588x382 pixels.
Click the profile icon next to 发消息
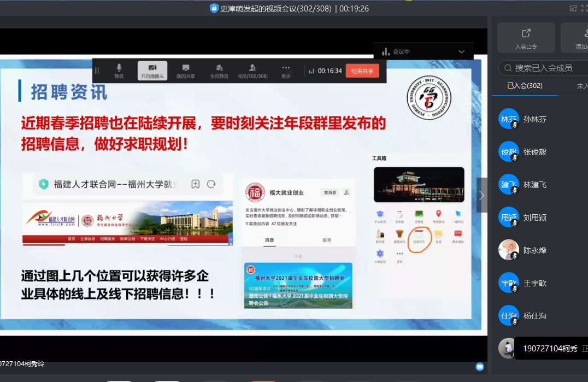[x=346, y=192]
